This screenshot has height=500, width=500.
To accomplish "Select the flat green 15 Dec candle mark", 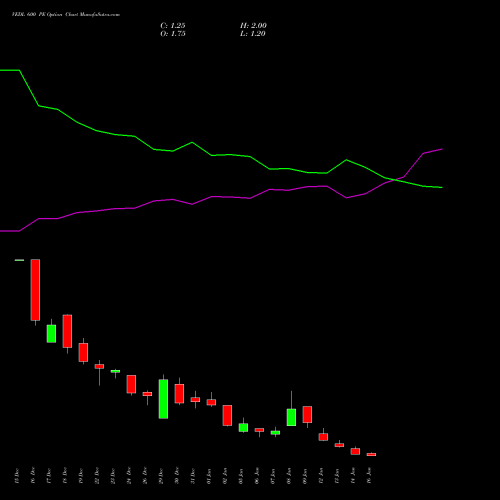I will pyautogui.click(x=19, y=260).
